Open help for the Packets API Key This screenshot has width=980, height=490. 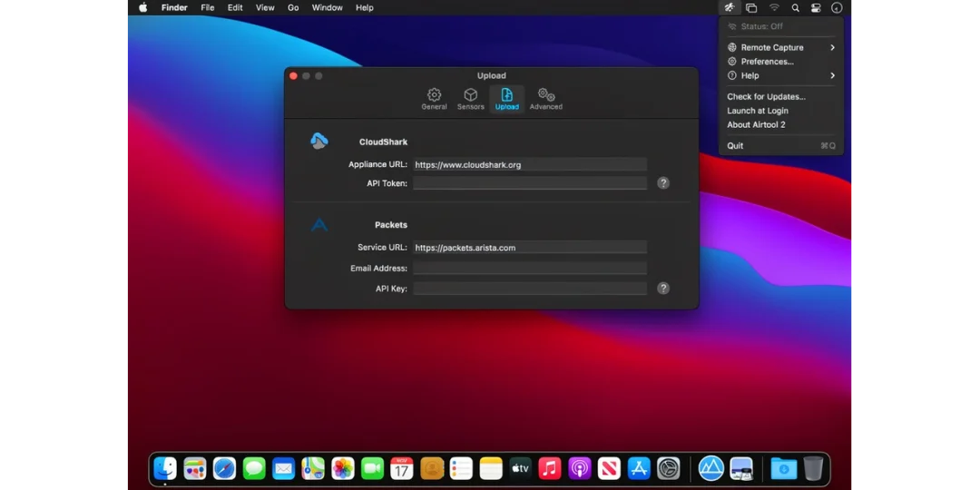coord(663,289)
